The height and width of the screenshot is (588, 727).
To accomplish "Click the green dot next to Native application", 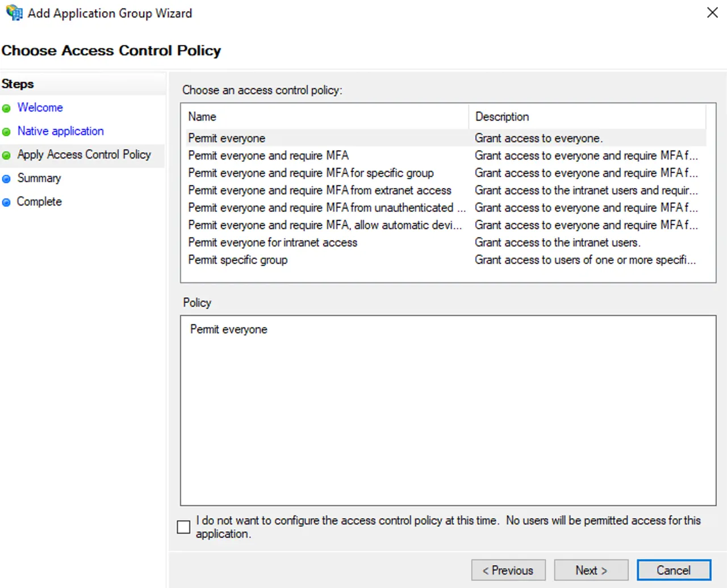I will (x=6, y=132).
